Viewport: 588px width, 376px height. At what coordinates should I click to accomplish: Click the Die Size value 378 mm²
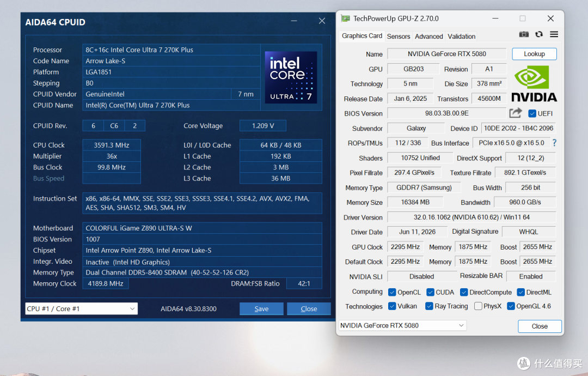[489, 83]
